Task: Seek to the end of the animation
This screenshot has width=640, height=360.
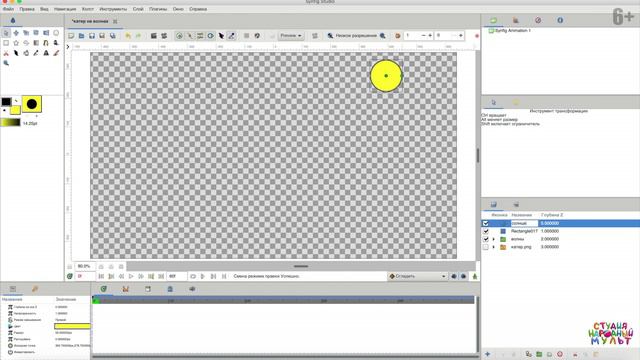Action: 161,276
